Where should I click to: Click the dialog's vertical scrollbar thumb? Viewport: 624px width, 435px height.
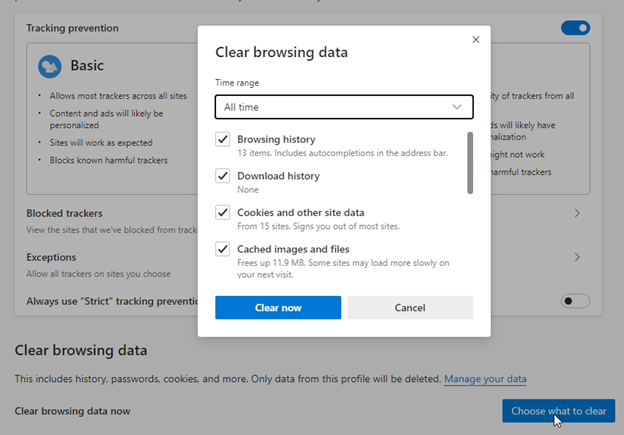[470, 162]
